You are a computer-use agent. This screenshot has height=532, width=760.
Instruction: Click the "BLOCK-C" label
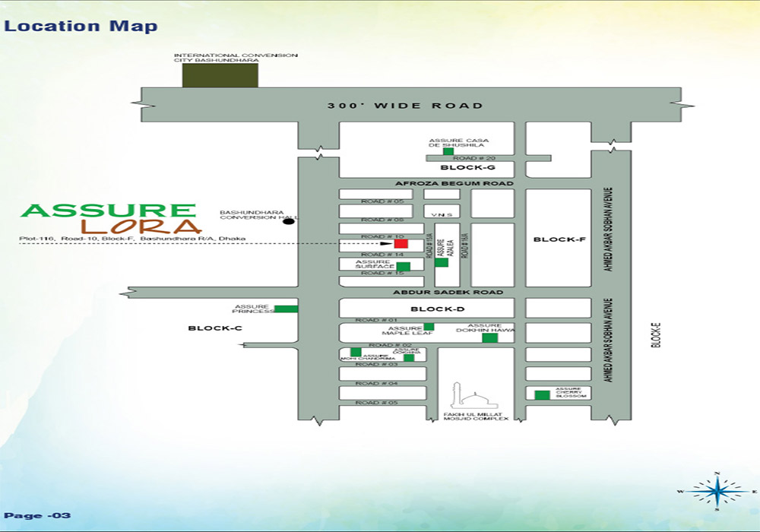tap(215, 328)
